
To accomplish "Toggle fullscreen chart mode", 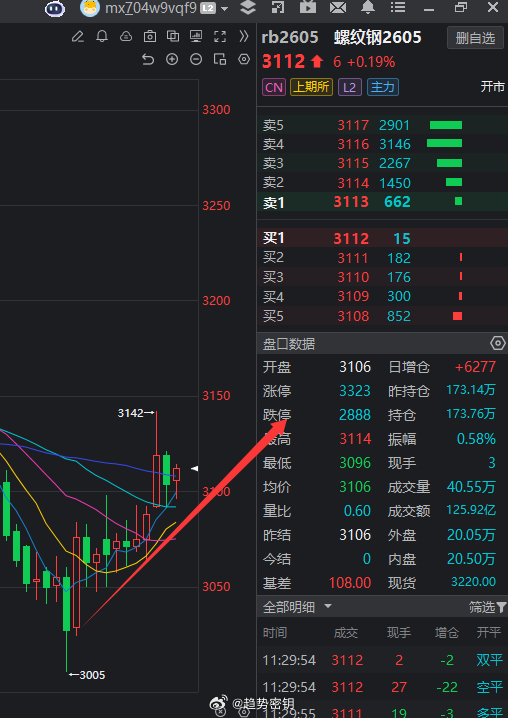I will click(220, 36).
